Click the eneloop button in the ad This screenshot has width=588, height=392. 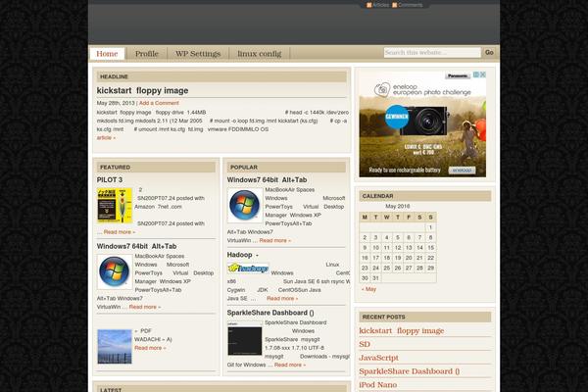coord(462,171)
